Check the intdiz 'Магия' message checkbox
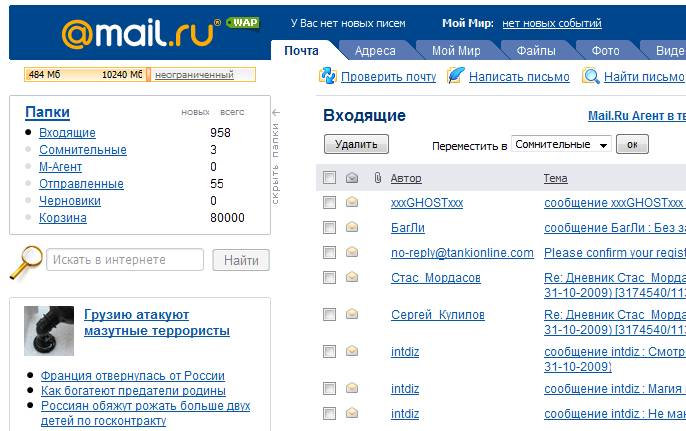Image resolution: width=686 pixels, height=431 pixels. click(329, 389)
